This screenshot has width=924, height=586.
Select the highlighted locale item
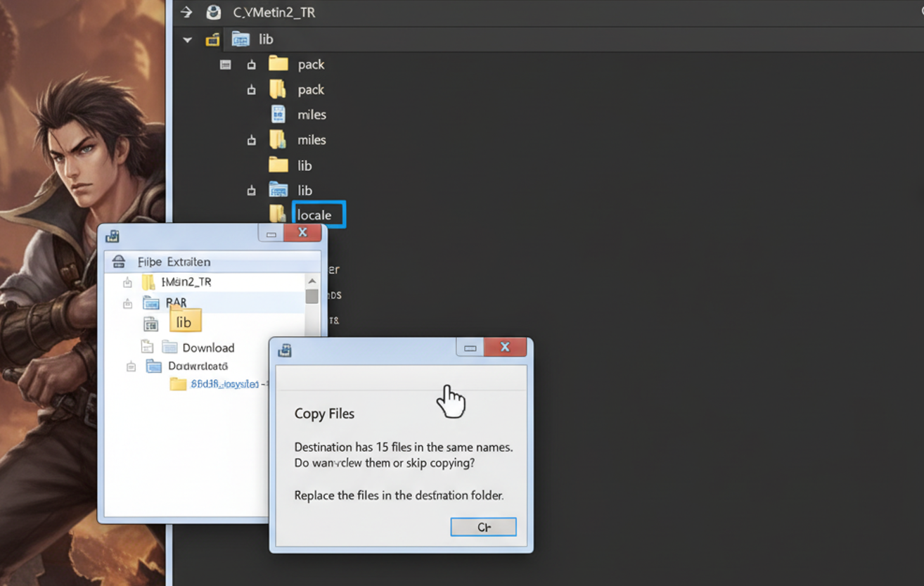pyautogui.click(x=319, y=215)
